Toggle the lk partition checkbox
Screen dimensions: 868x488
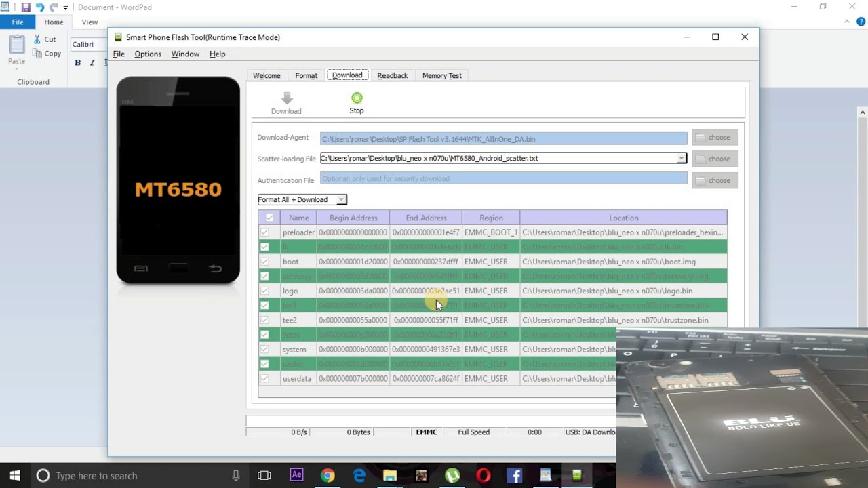pos(264,247)
